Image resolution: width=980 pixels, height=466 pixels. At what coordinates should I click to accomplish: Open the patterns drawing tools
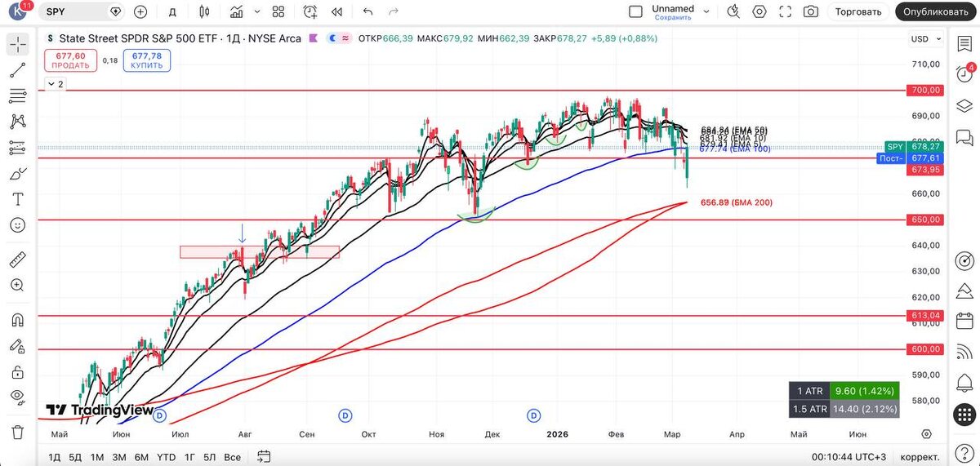coord(17,122)
